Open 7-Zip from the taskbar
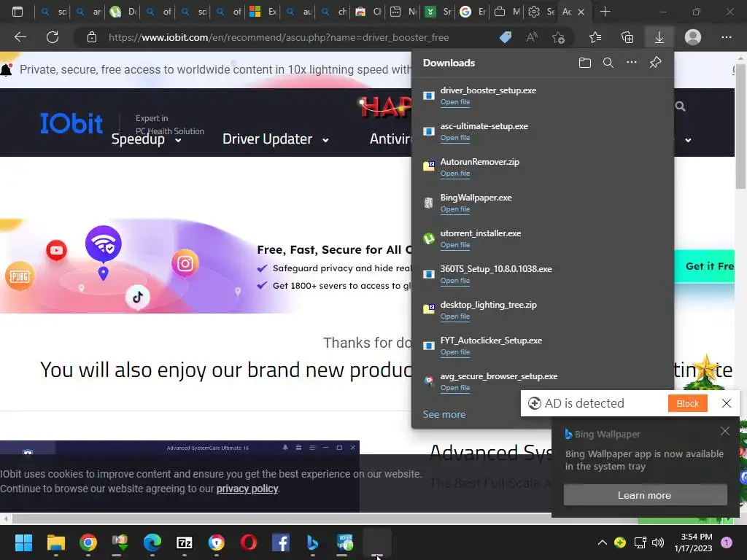 coord(185,542)
